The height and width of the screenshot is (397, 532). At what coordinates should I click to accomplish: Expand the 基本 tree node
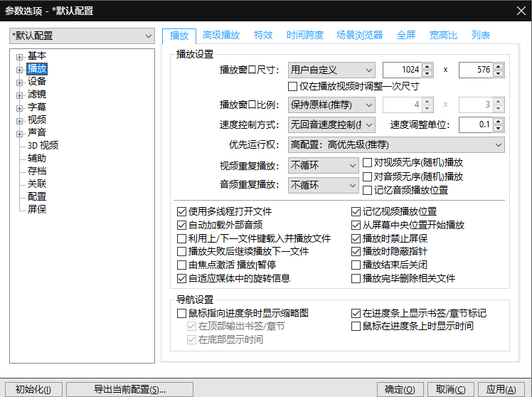tap(20, 56)
